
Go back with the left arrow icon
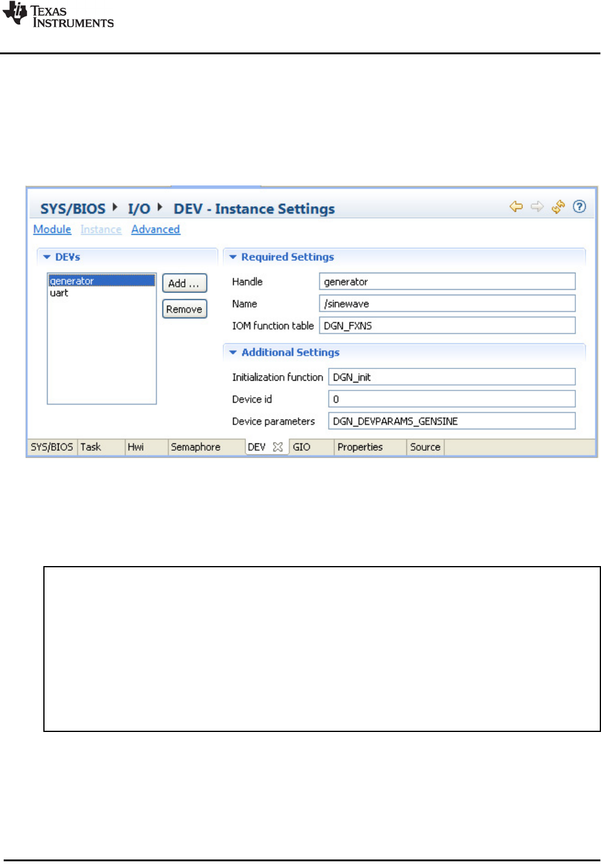tap(516, 207)
